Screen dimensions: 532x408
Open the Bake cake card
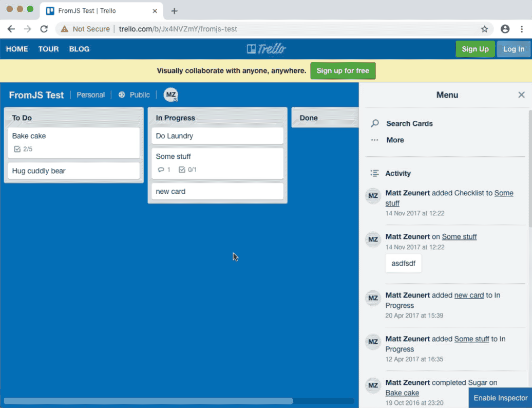click(x=73, y=143)
